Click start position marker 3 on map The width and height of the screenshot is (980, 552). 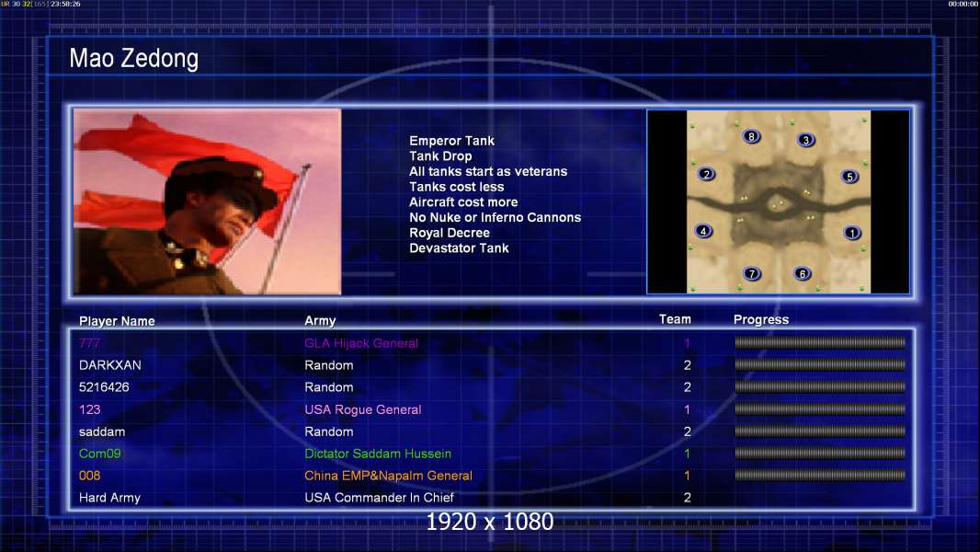806,140
